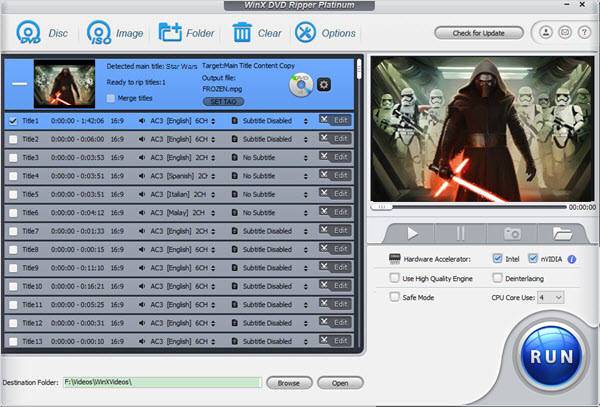Enable Use High Quality Engine
The width and height of the screenshot is (600, 407).
(x=394, y=278)
